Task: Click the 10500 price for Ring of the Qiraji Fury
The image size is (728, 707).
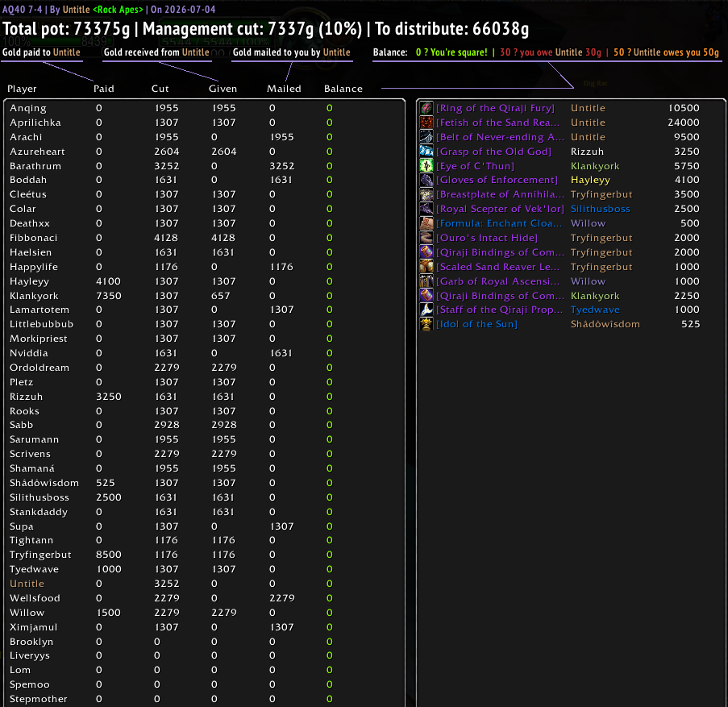Action: pos(684,108)
